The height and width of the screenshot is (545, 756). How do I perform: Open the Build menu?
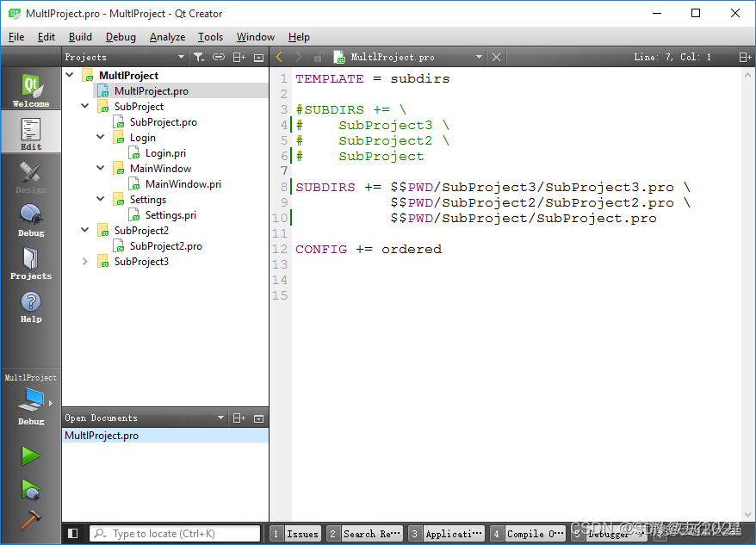point(80,37)
